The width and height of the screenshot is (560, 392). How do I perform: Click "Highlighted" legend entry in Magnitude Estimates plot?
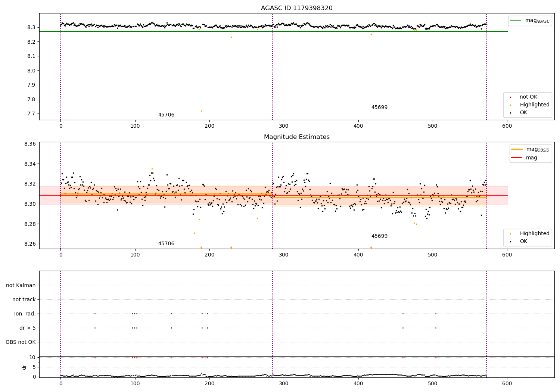(x=535, y=234)
